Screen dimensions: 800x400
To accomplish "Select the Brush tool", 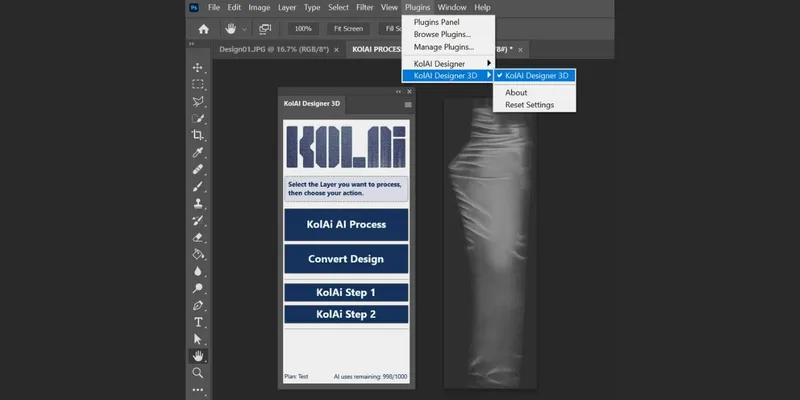I will (x=198, y=186).
